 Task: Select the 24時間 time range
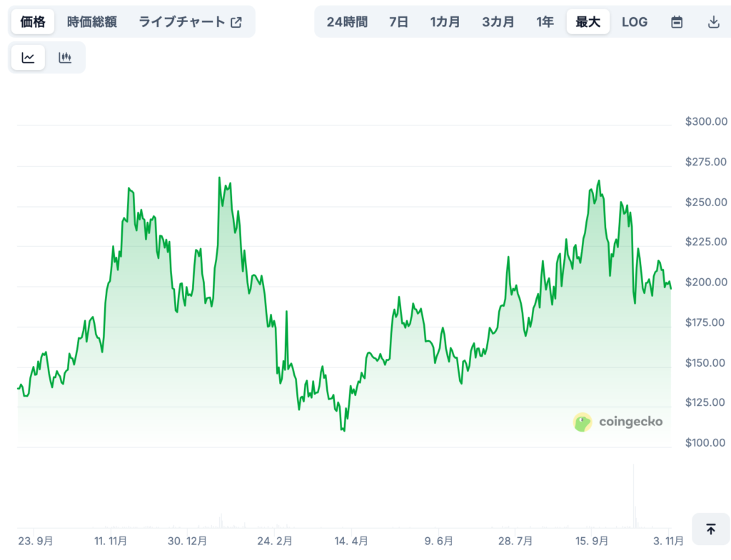coord(348,21)
